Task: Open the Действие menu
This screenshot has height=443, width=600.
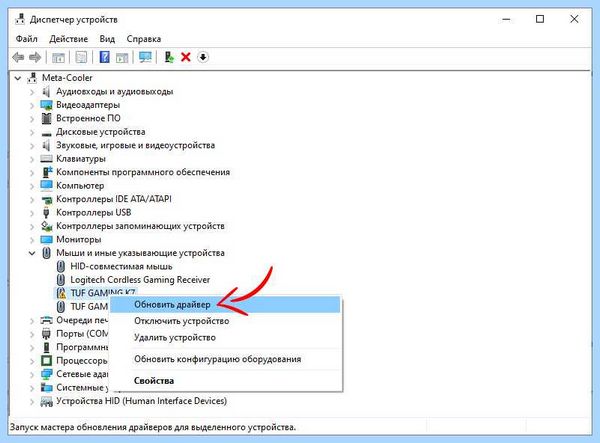Action: pos(68,39)
